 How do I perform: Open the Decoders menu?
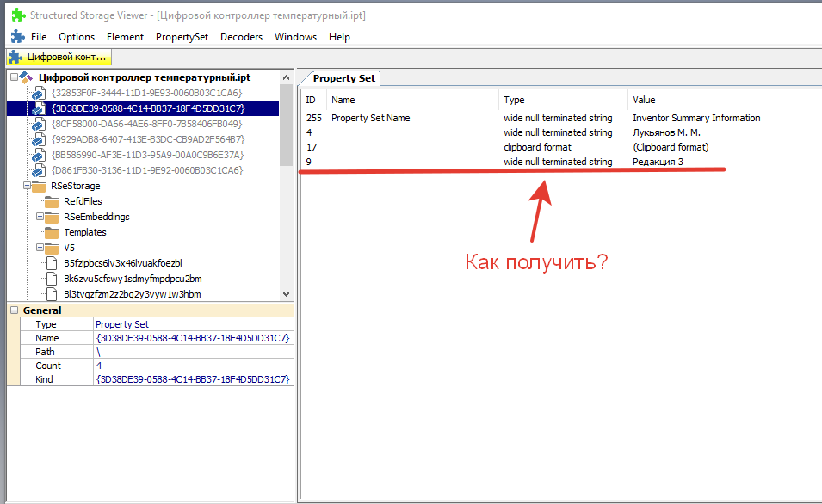(241, 37)
